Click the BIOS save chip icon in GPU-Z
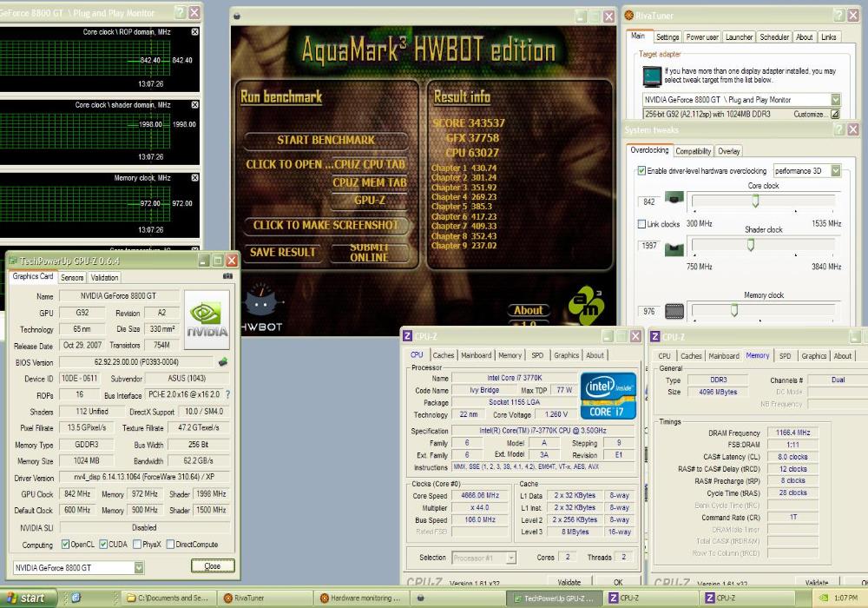 pos(223,362)
